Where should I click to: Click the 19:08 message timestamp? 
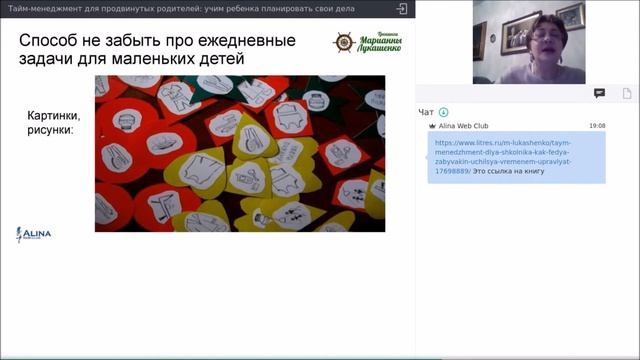pyautogui.click(x=597, y=126)
